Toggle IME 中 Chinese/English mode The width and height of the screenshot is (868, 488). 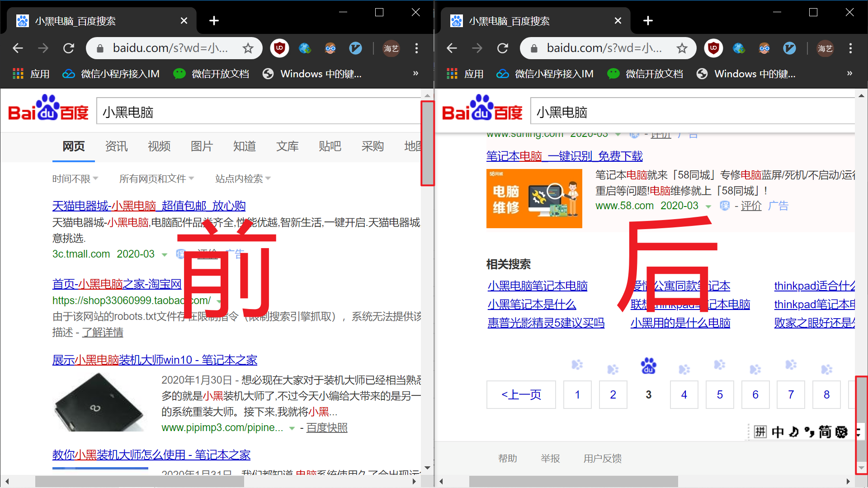pos(778,432)
